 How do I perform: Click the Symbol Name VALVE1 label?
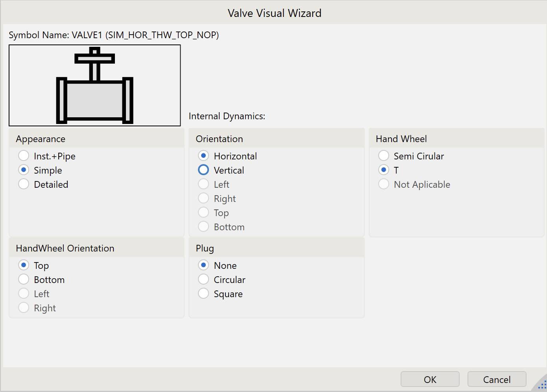(114, 35)
